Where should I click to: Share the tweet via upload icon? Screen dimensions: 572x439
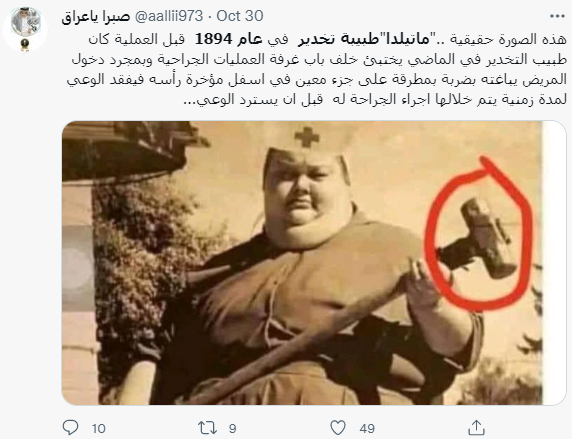[477, 427]
